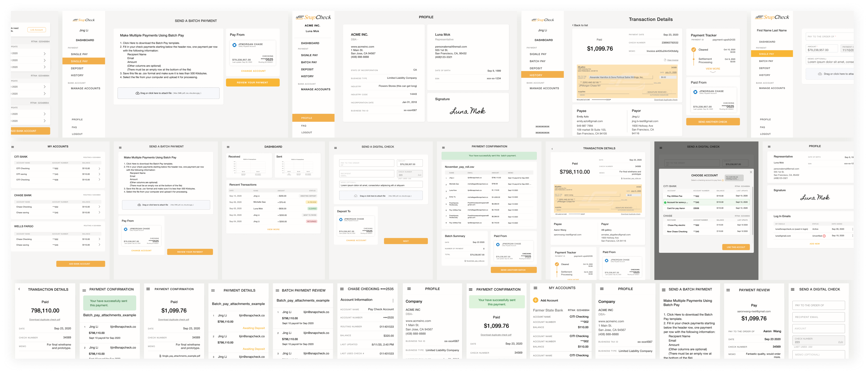
Task: Click orange plus Add Account icon
Action: 535,300
